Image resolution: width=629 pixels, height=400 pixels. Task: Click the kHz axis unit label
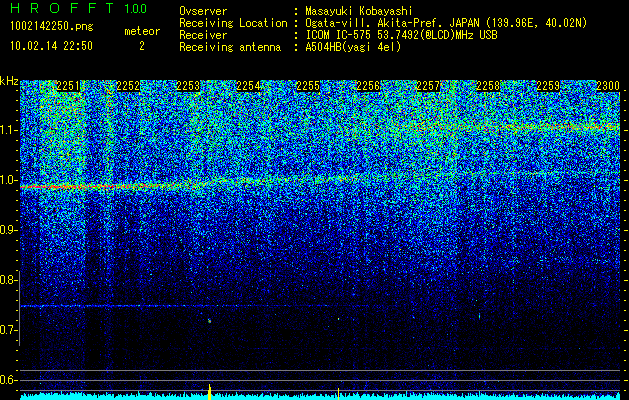point(9,81)
